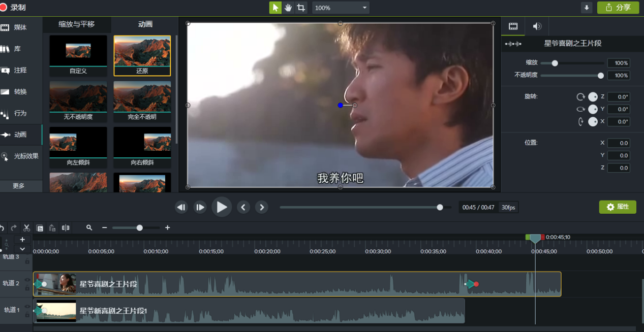
Task: Click the green 分享 share button
Action: [618, 8]
